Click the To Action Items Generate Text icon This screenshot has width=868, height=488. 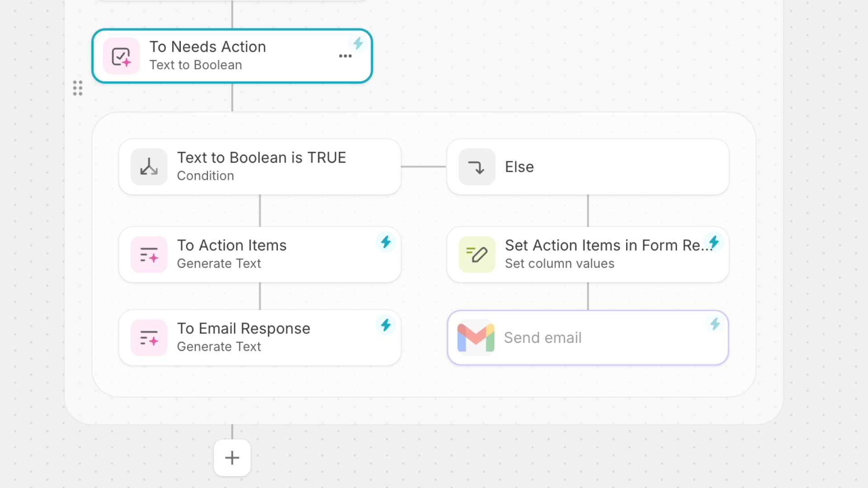[x=149, y=254]
